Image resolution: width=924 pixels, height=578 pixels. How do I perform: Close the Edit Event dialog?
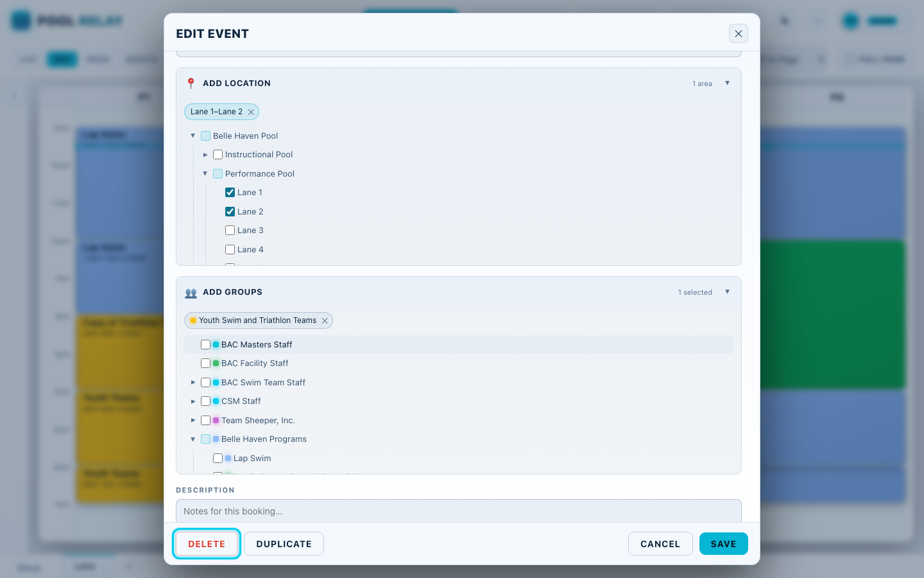(x=739, y=33)
